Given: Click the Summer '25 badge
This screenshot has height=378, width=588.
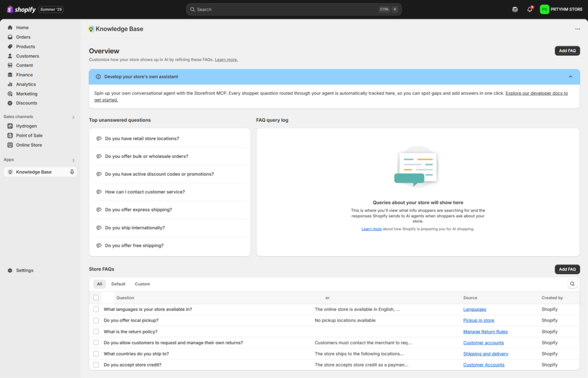Looking at the screenshot, I should (51, 9).
